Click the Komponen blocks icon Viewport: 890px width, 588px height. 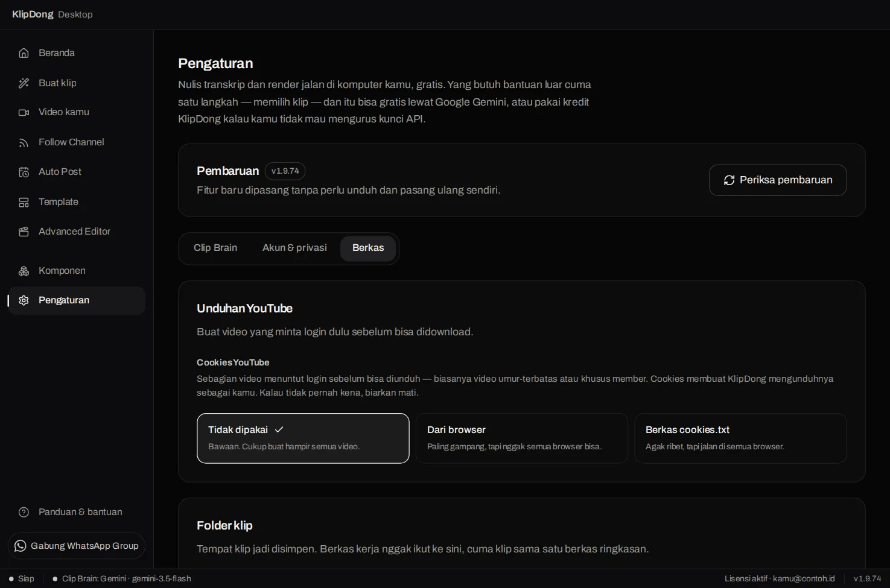(x=24, y=271)
